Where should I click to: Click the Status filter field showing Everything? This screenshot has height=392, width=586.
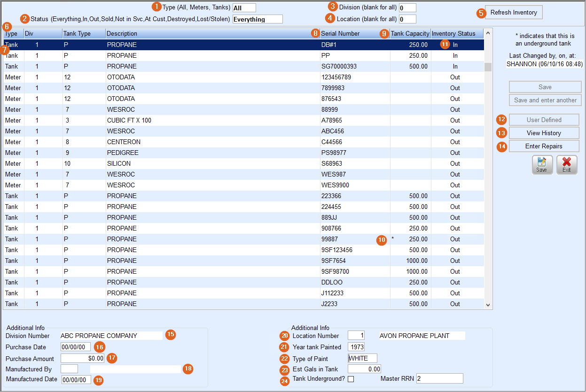[258, 19]
